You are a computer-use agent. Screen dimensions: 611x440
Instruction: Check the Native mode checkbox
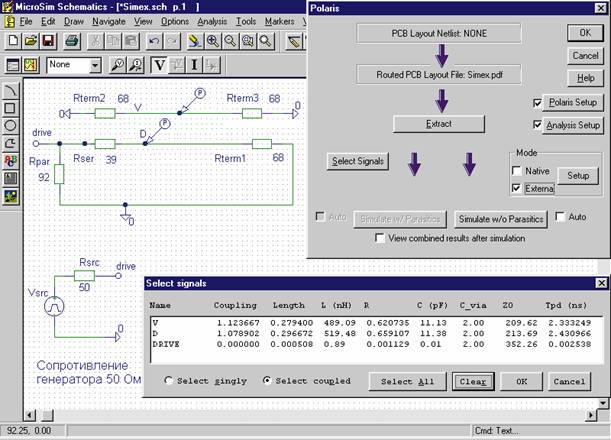click(x=517, y=171)
